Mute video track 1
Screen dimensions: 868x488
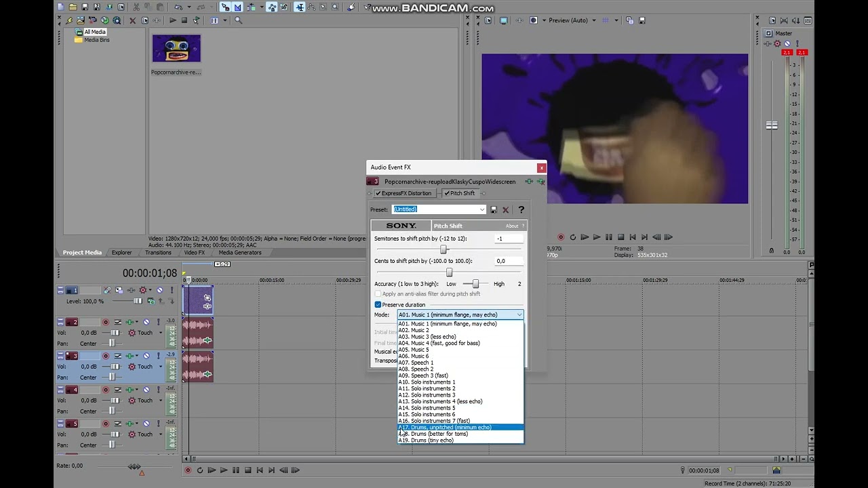159,290
